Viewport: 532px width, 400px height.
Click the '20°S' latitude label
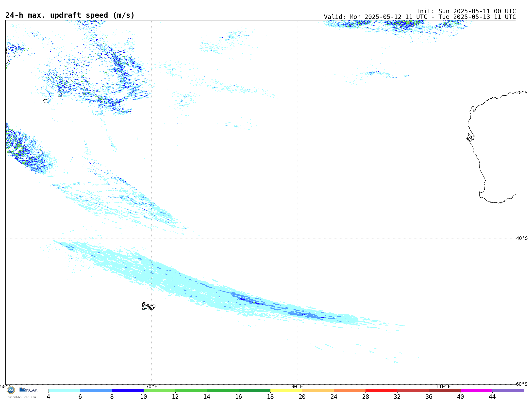click(522, 93)
